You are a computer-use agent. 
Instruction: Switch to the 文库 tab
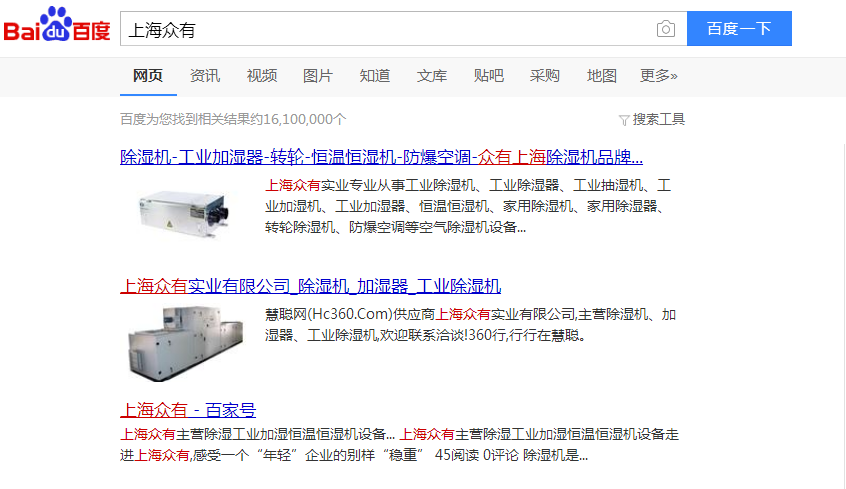coord(432,76)
